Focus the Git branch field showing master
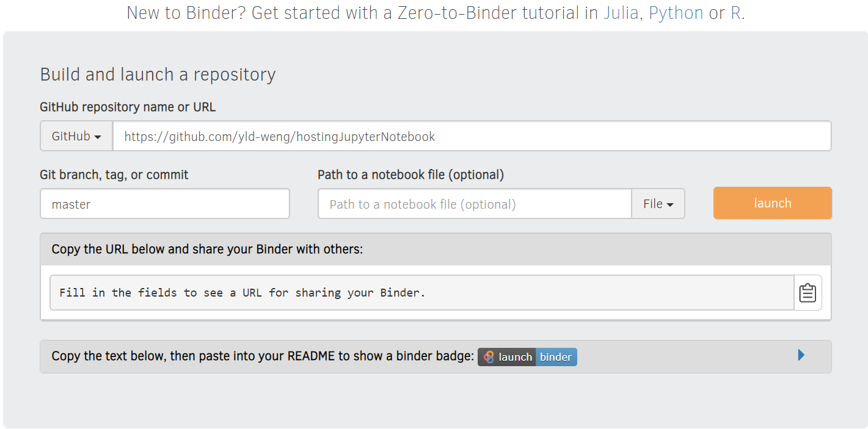This screenshot has height=429, width=868. click(x=165, y=204)
